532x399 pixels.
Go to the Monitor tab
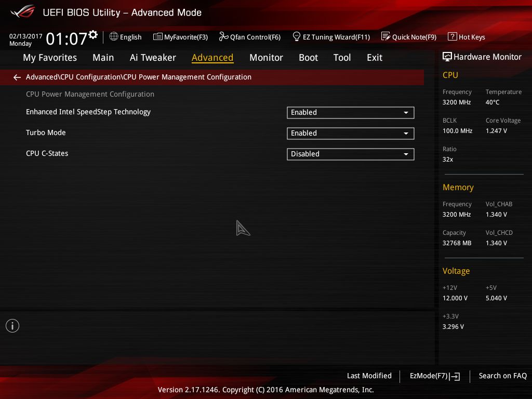[266, 58]
